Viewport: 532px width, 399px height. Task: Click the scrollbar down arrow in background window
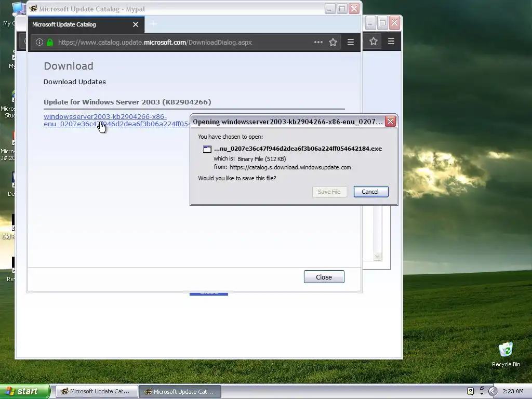(x=377, y=257)
